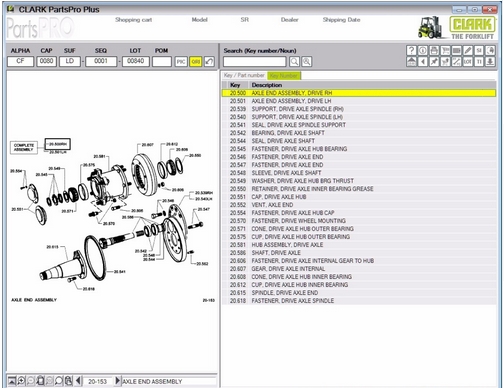Image resolution: width=504 pixels, height=388 pixels.
Task: Open the shopping cart icon in toolbar
Action: [445, 51]
